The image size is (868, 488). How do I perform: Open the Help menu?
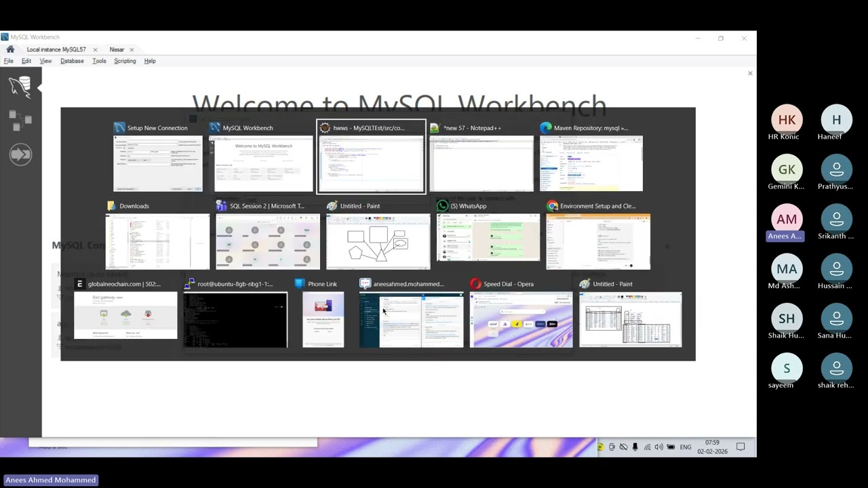tap(150, 61)
